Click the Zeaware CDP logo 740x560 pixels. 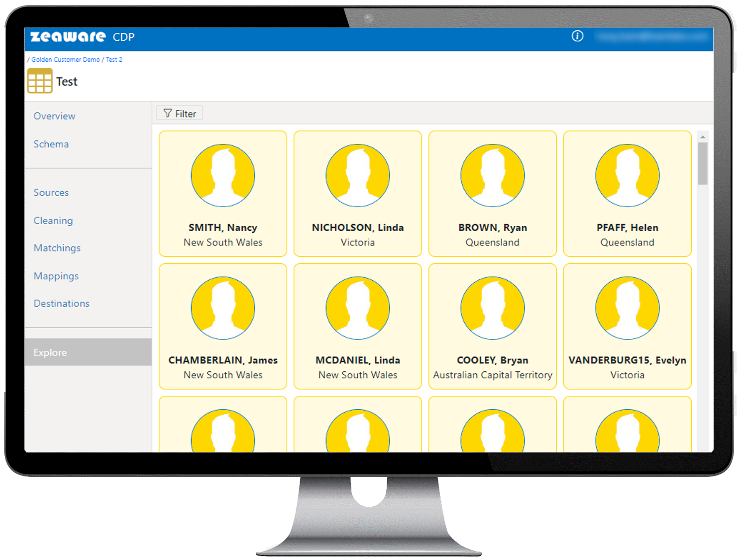(x=82, y=37)
